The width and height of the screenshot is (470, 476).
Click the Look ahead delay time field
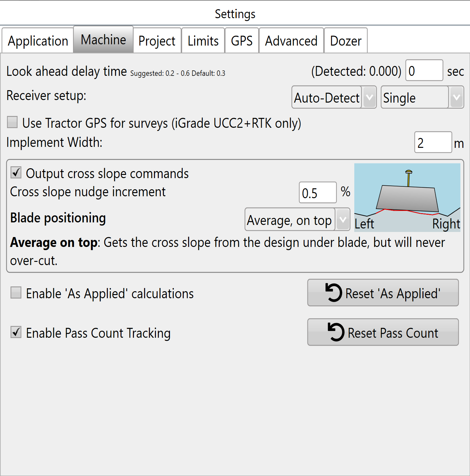pyautogui.click(x=424, y=70)
